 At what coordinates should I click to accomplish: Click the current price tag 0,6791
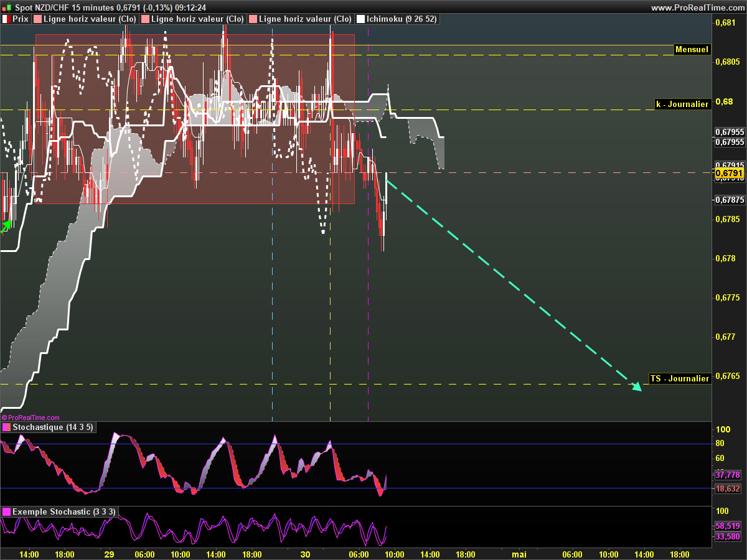coord(729,172)
